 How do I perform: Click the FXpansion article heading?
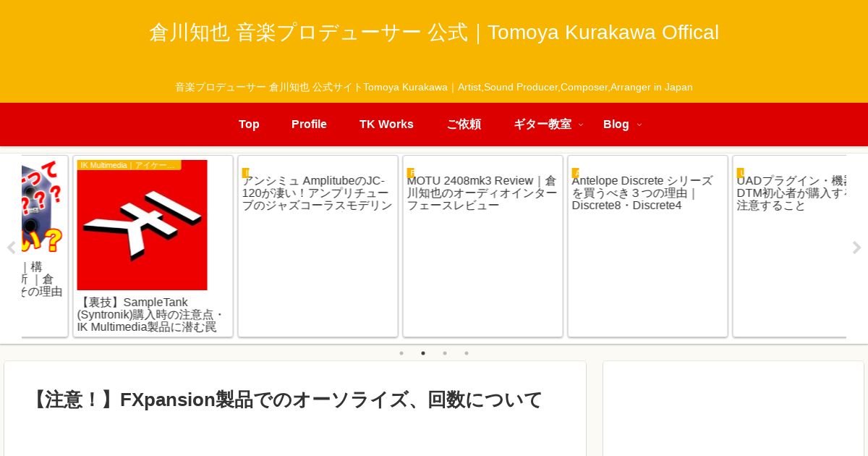[286, 400]
